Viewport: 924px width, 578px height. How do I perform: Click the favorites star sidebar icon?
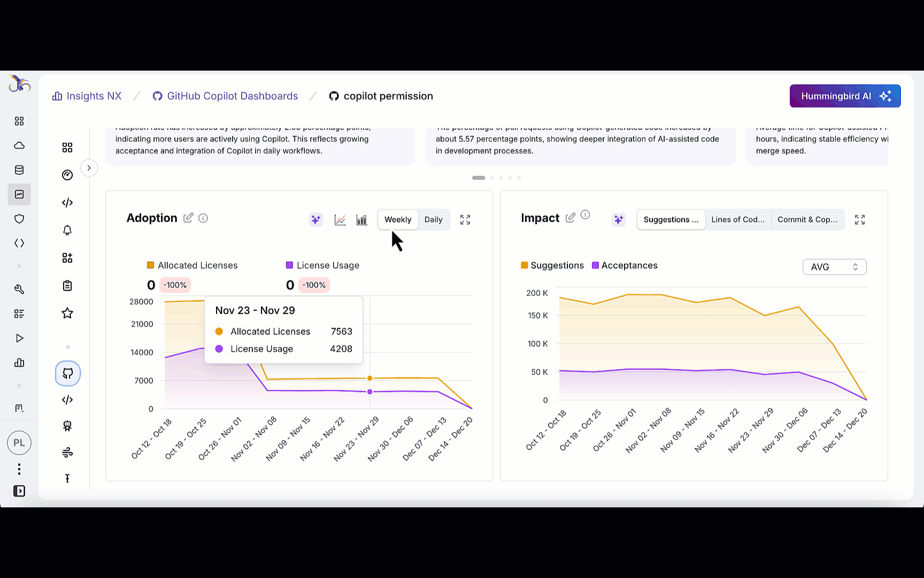(x=67, y=313)
